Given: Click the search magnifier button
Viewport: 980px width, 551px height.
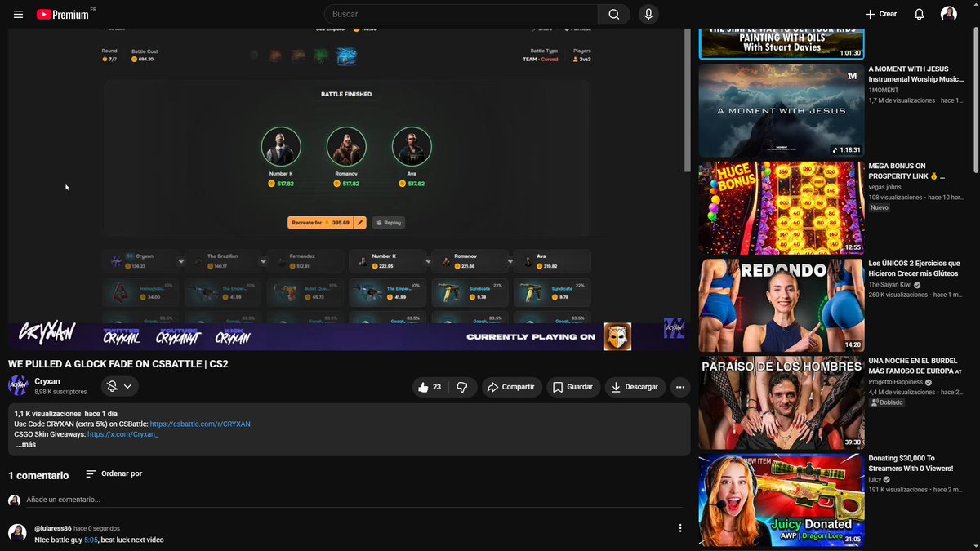Looking at the screenshot, I should [613, 14].
